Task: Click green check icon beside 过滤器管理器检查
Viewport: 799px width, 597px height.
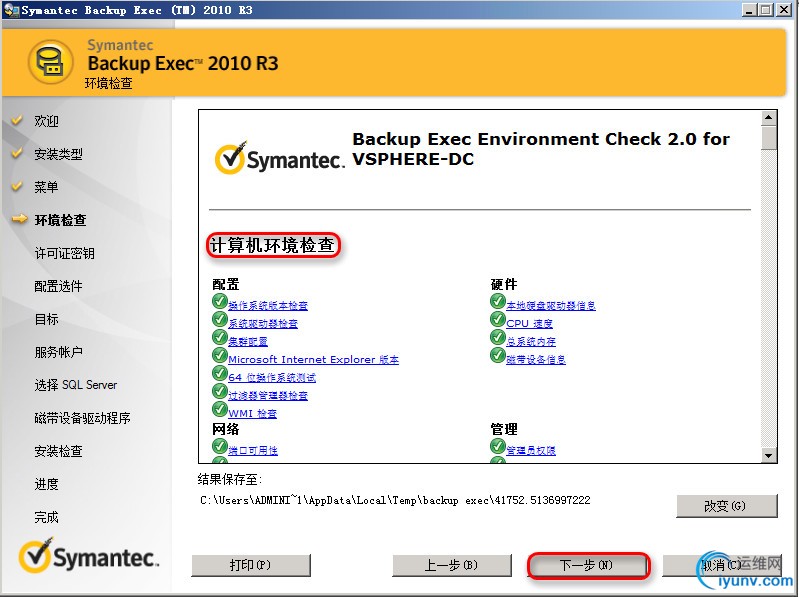Action: pos(220,391)
